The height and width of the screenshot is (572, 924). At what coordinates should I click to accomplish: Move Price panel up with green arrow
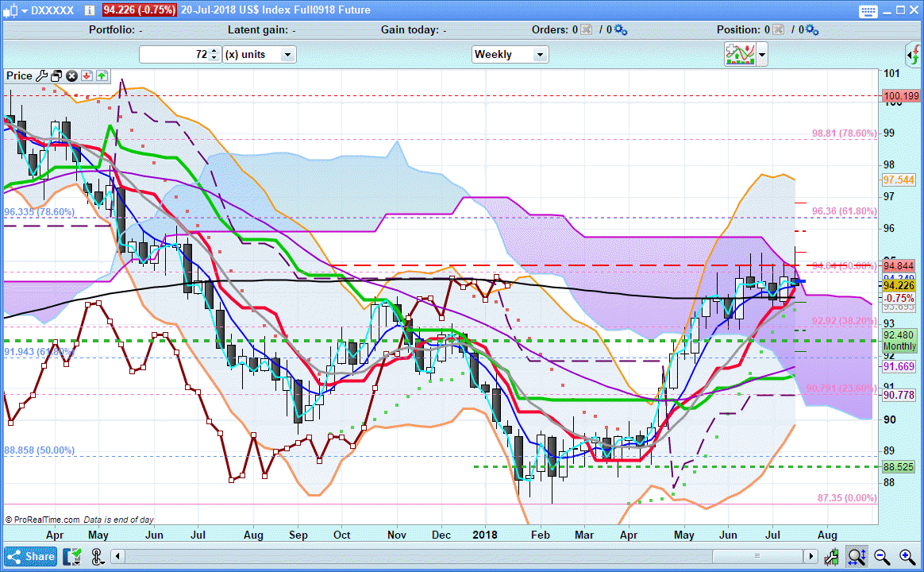(102, 75)
